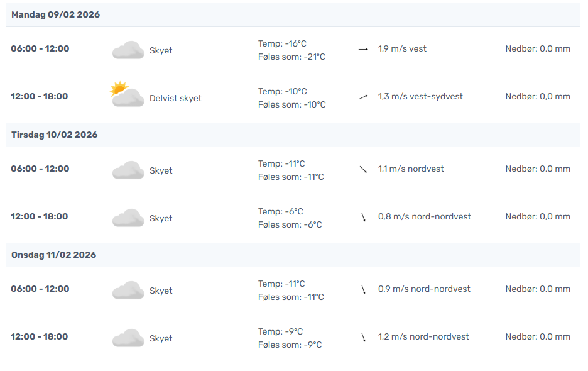Select the wind arrow beside 1,3 m/s vest-sydvest
This screenshot has height=371, width=588.
click(363, 97)
